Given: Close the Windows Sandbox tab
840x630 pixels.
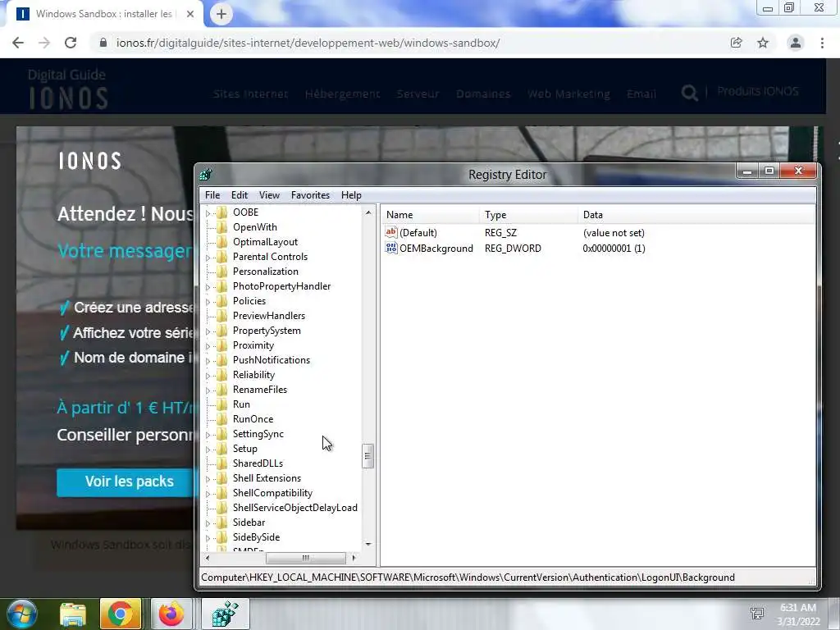Looking at the screenshot, I should (190, 14).
